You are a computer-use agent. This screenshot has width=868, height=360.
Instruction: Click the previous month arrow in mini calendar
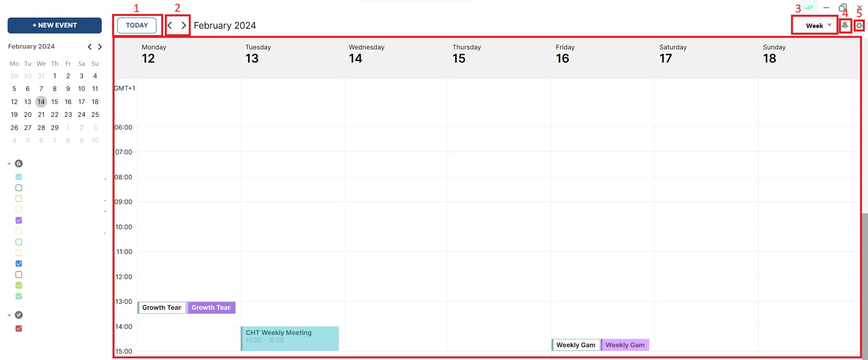89,47
